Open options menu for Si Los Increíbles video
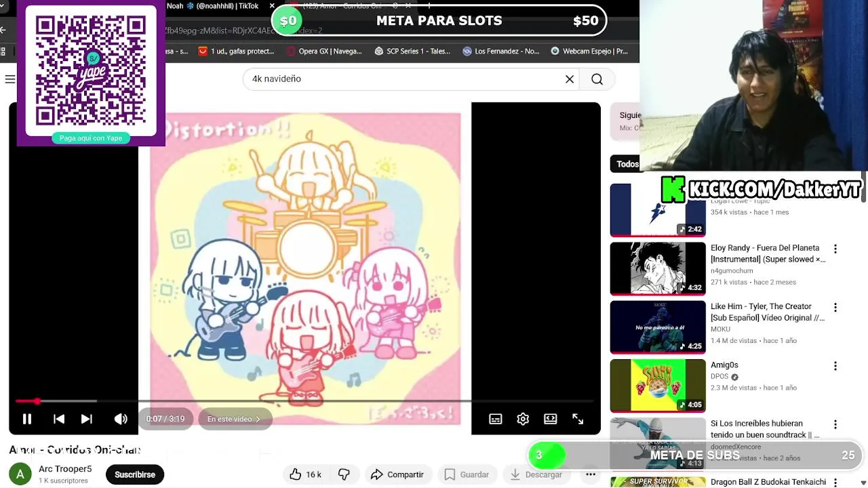868x488 pixels. 835,424
